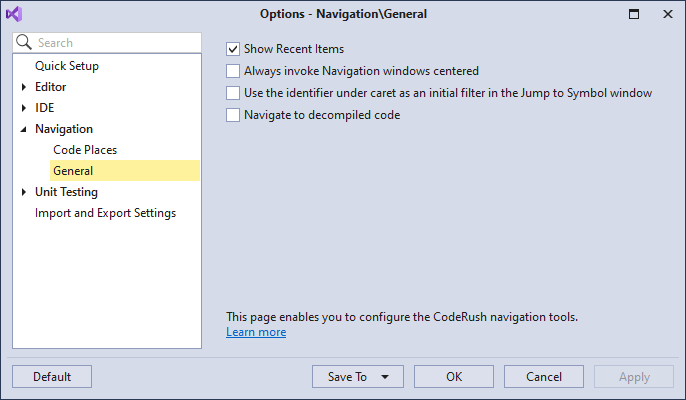
Task: Open the Code Places page
Action: (x=85, y=150)
